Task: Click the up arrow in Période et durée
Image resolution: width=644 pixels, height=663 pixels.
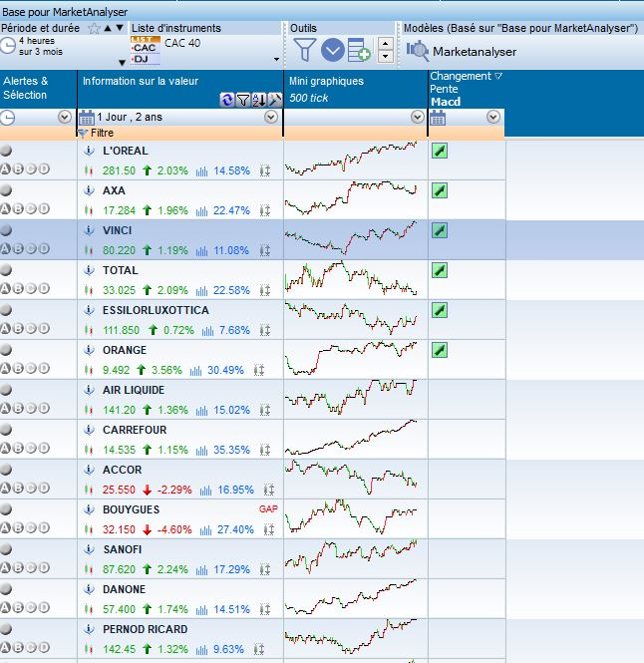Action: tap(108, 28)
